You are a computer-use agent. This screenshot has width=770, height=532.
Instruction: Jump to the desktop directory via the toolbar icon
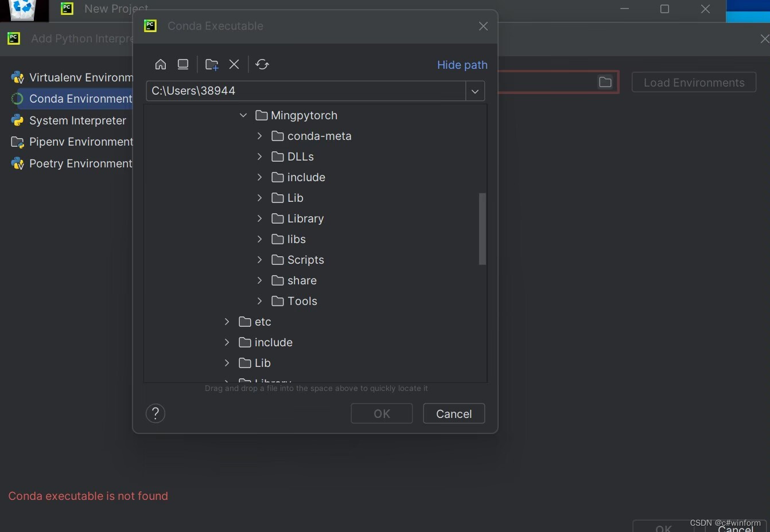coord(183,64)
